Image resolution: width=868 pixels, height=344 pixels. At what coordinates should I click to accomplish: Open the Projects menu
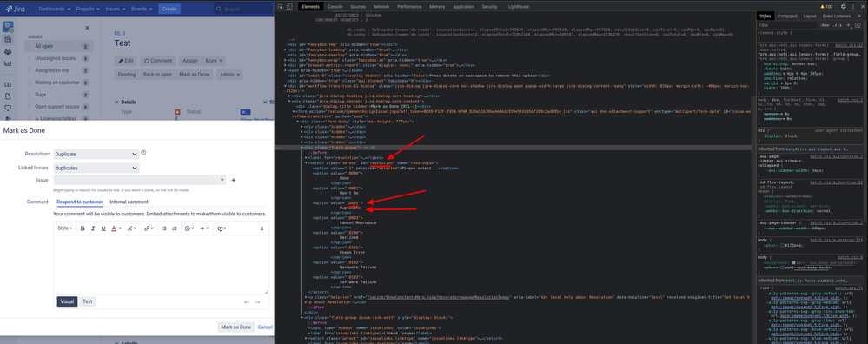[88, 9]
